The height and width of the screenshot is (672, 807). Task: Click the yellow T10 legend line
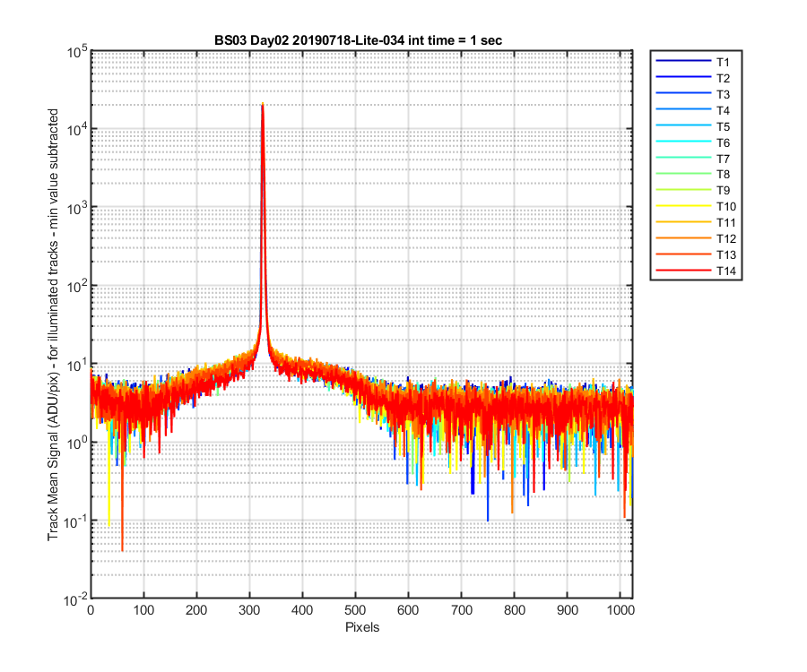tap(683, 205)
